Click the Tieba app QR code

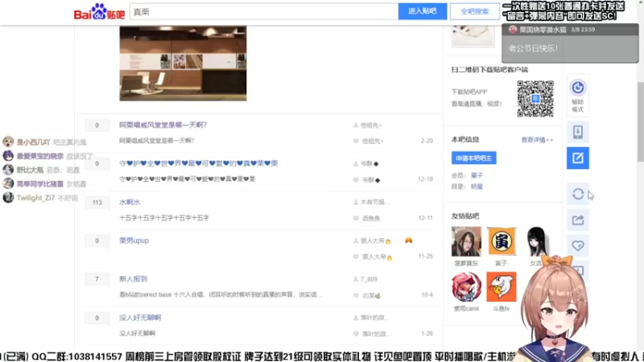(535, 98)
